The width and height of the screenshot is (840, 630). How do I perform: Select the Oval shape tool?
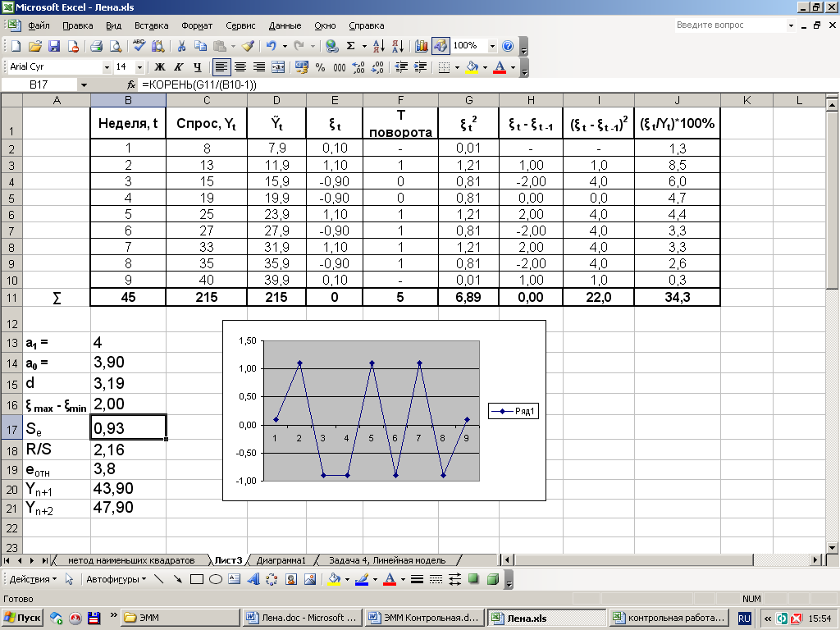216,579
